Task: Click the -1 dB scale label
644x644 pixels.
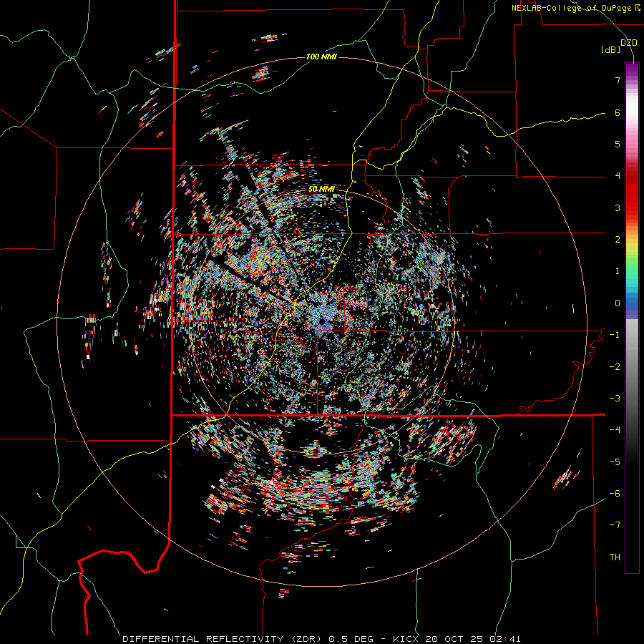Action: pos(615,335)
